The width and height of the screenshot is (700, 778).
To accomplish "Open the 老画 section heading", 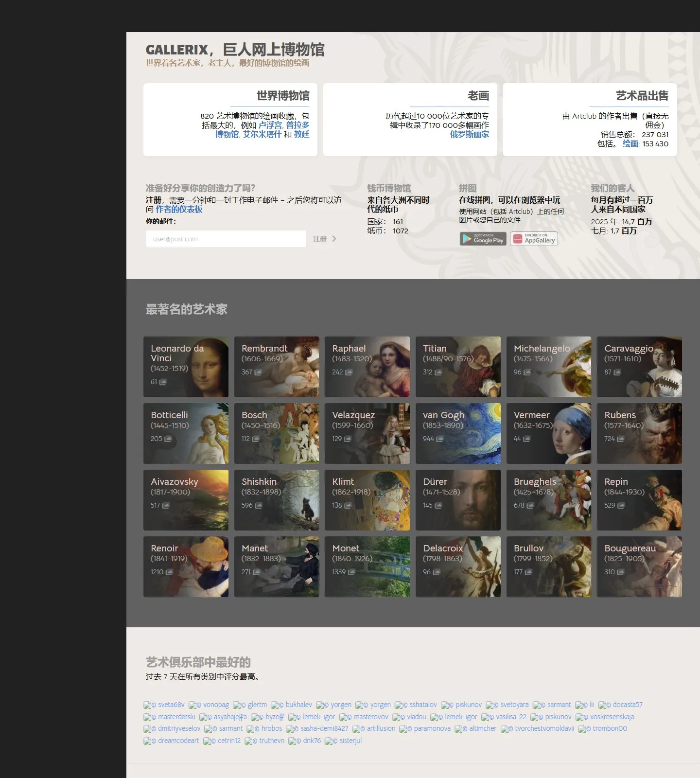I will (478, 96).
